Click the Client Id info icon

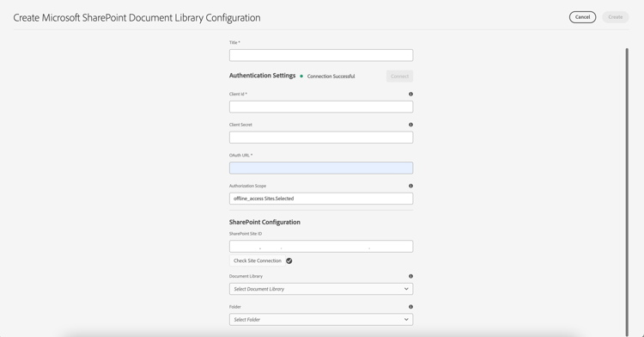coord(410,94)
